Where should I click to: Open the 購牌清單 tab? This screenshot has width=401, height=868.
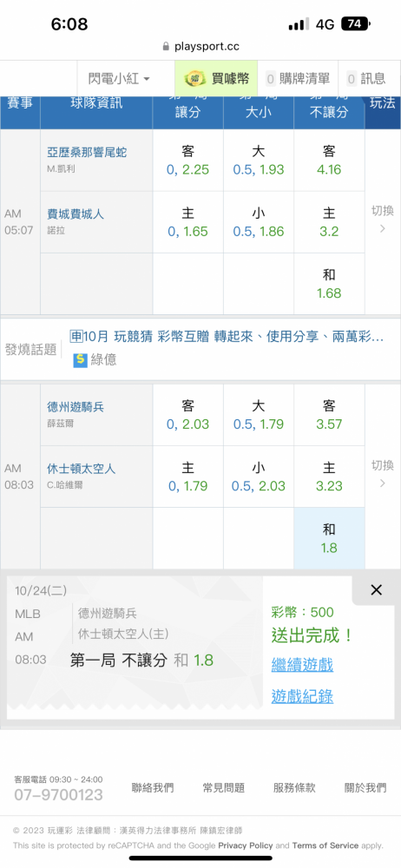(298, 79)
